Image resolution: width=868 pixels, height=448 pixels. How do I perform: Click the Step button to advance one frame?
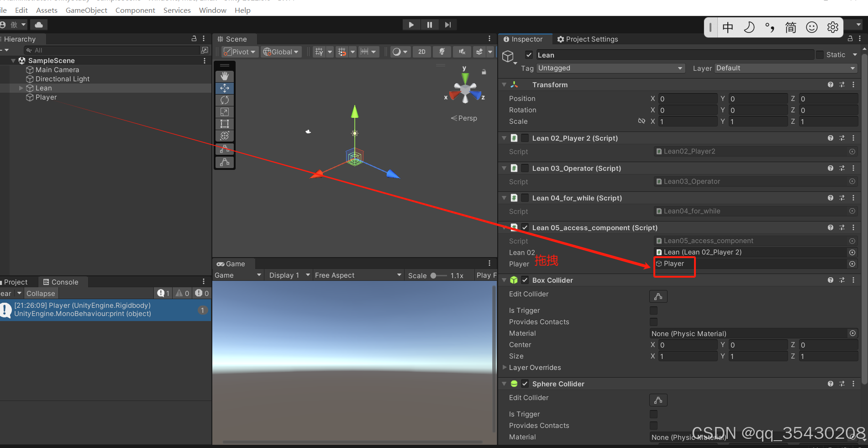(x=447, y=24)
